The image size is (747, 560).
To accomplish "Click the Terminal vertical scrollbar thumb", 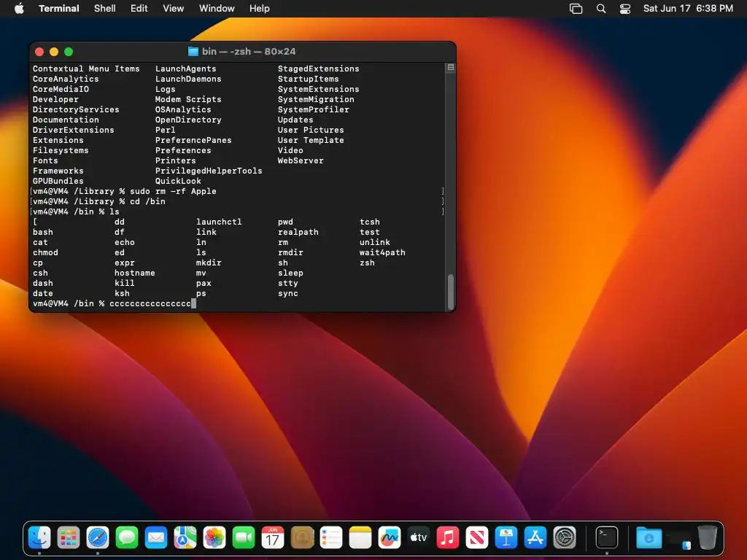I will pyautogui.click(x=451, y=292).
